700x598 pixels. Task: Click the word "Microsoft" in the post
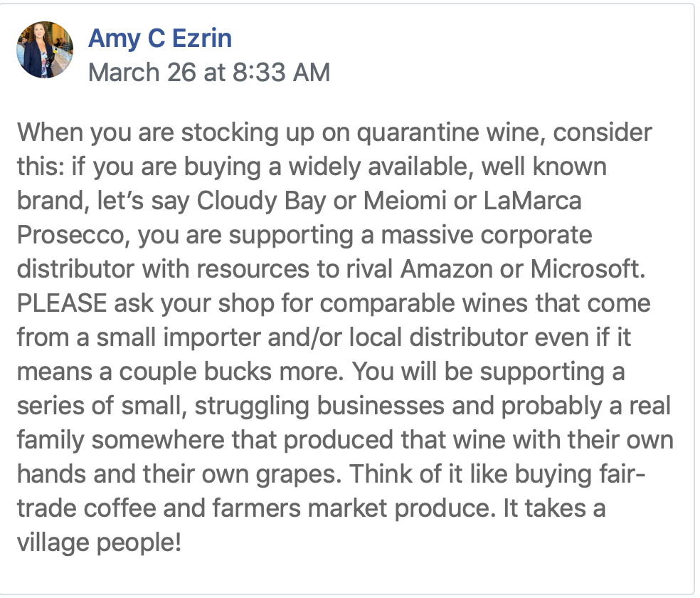585,269
